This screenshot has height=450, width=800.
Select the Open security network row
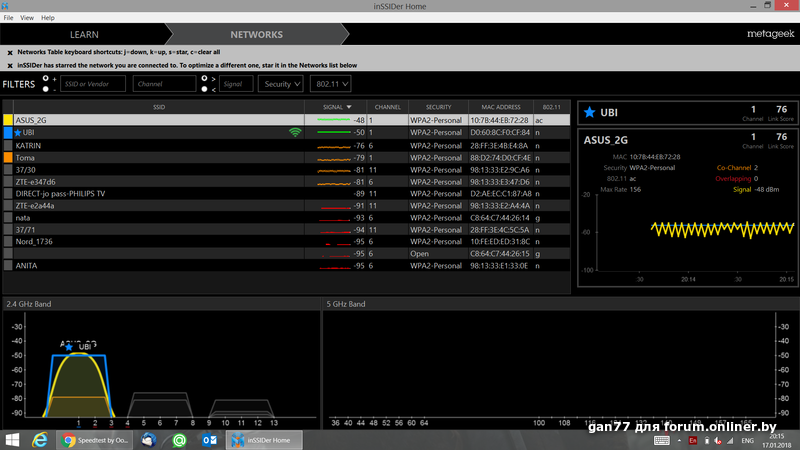point(286,254)
